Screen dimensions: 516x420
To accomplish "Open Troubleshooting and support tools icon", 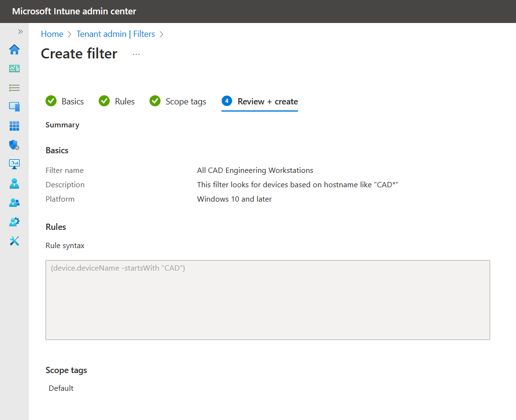I will (x=14, y=241).
